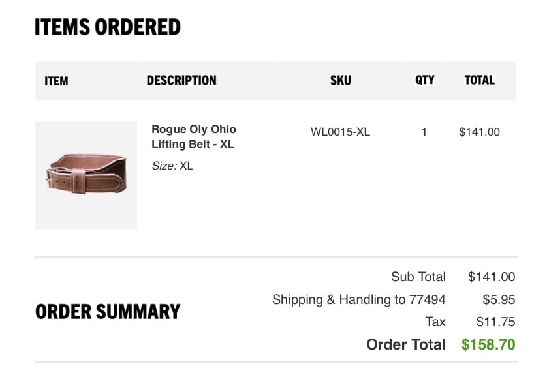Click the Sub Total amount $141.00
547x392 pixels.
[492, 277]
